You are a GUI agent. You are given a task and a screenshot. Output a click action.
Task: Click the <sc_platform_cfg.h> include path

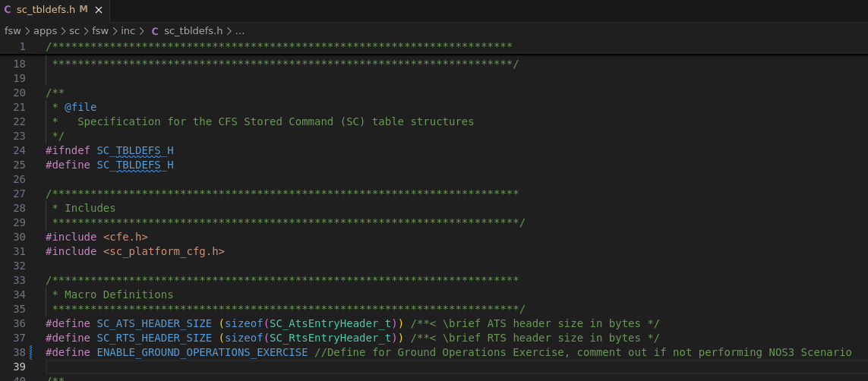[164, 251]
